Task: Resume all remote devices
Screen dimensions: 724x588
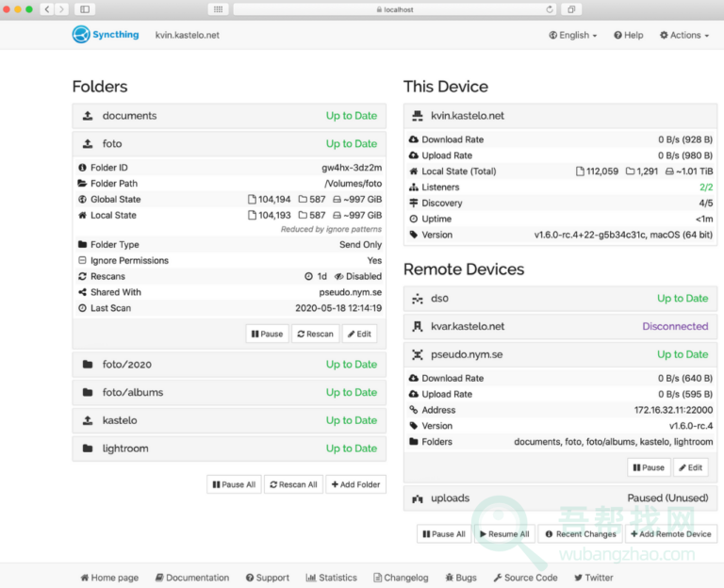Action: coord(504,534)
